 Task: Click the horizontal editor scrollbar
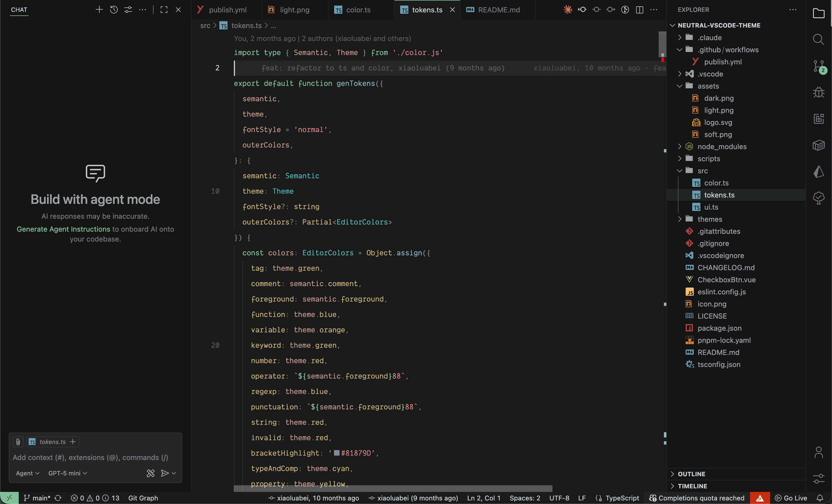click(393, 489)
